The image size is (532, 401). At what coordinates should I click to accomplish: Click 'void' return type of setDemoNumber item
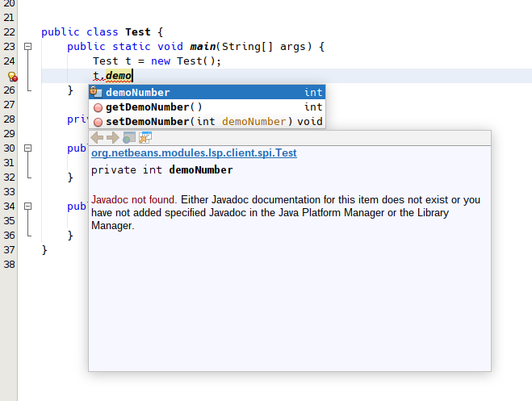[310, 121]
